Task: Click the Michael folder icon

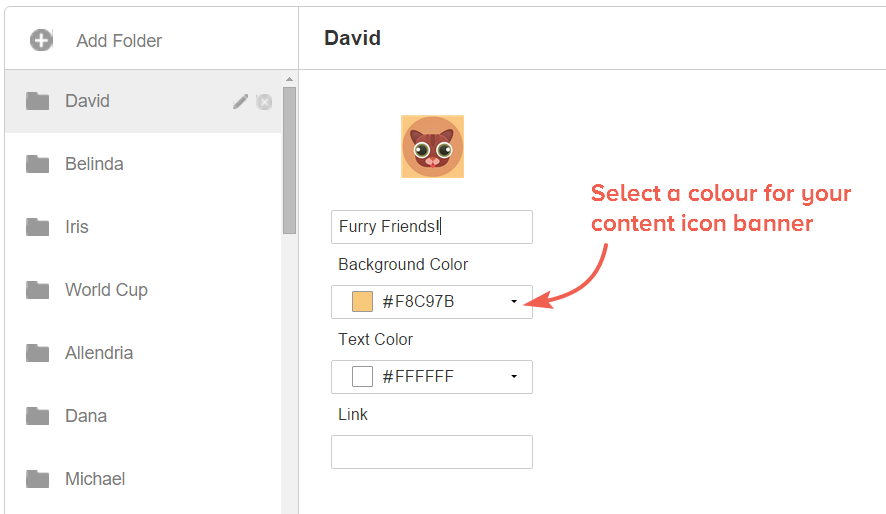Action: pos(38,479)
